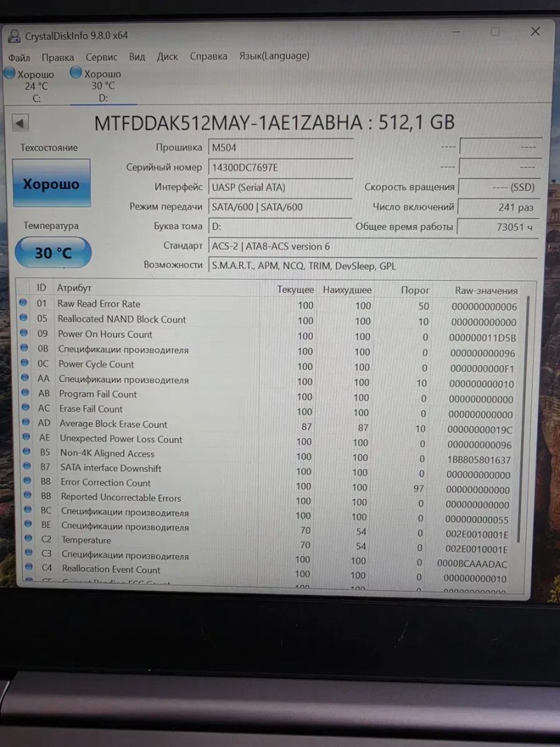Open the Справка menu

[209, 56]
